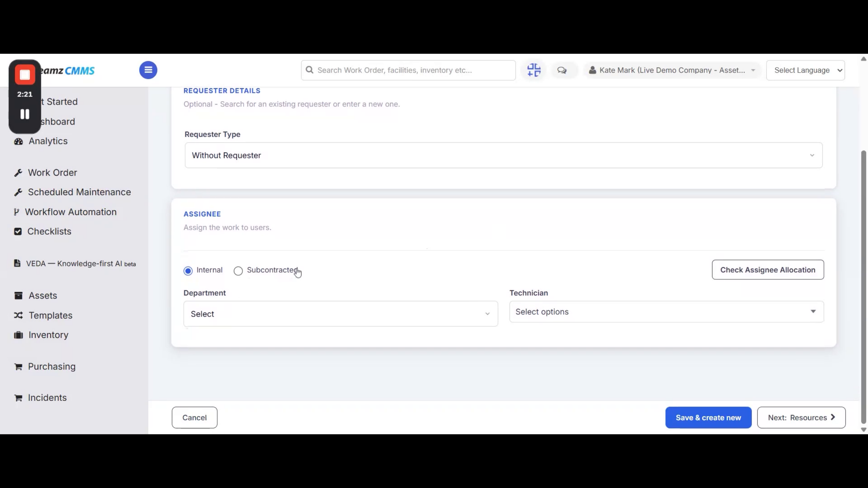Click the VEDA document icon
This screenshot has height=488, width=868.
click(17, 263)
